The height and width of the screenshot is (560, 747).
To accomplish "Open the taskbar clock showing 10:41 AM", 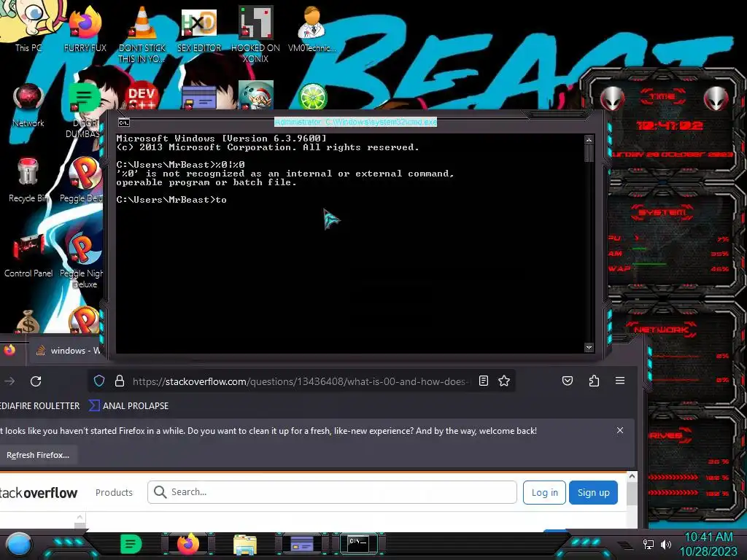I will [x=708, y=544].
